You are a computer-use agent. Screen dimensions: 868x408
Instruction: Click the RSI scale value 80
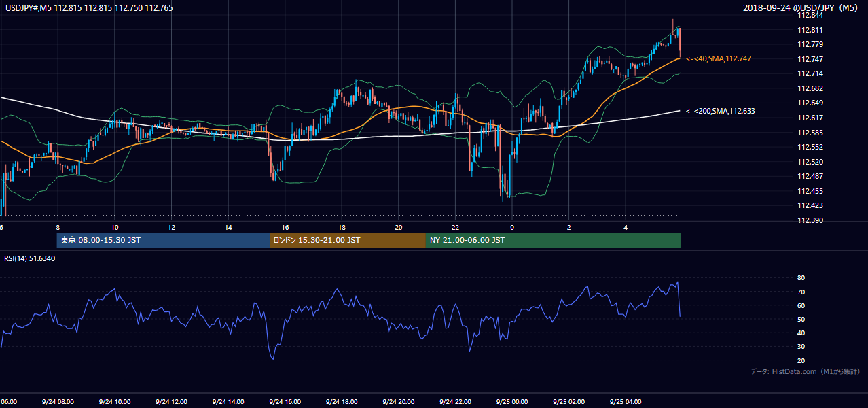801,278
